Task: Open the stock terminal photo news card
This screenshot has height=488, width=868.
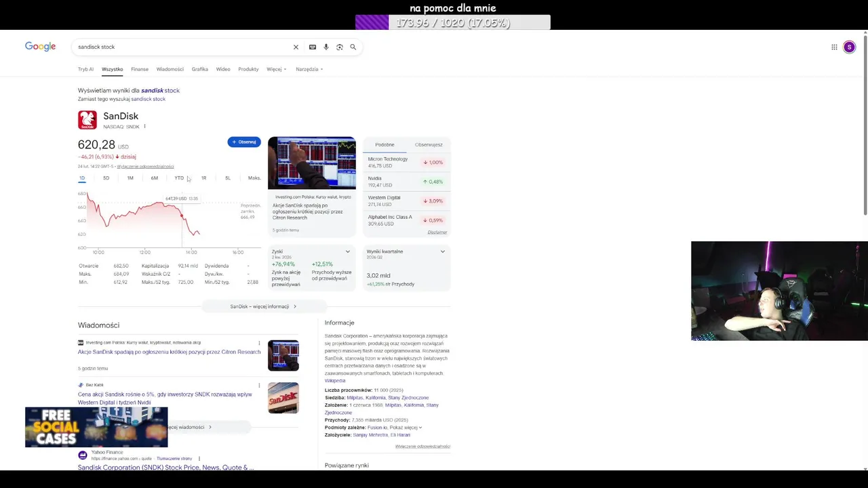Action: click(312, 186)
